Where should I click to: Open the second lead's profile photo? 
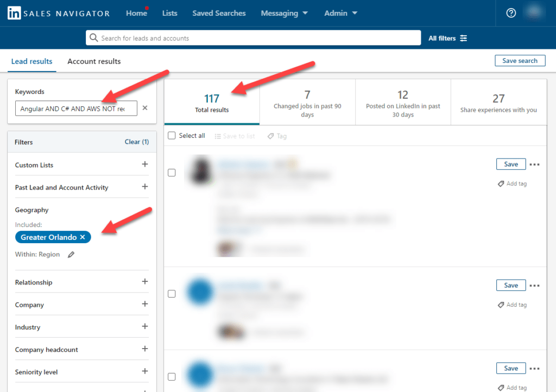click(x=200, y=292)
